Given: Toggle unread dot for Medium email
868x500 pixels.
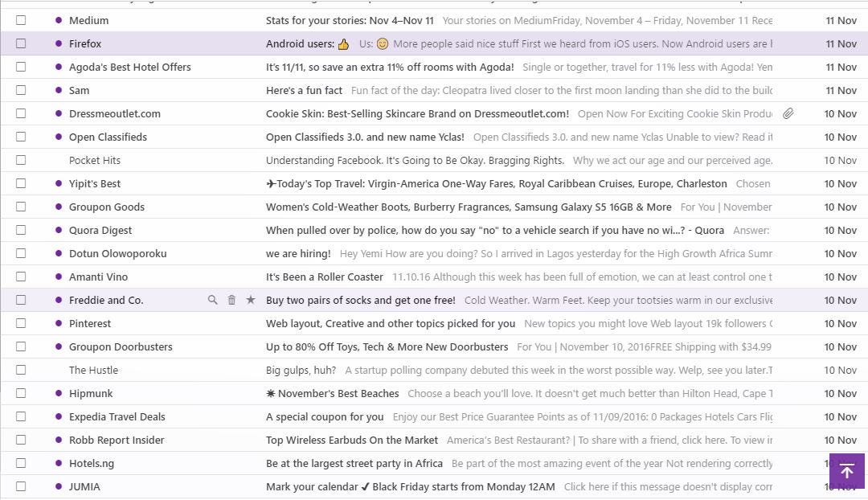Looking at the screenshot, I should pyautogui.click(x=59, y=20).
